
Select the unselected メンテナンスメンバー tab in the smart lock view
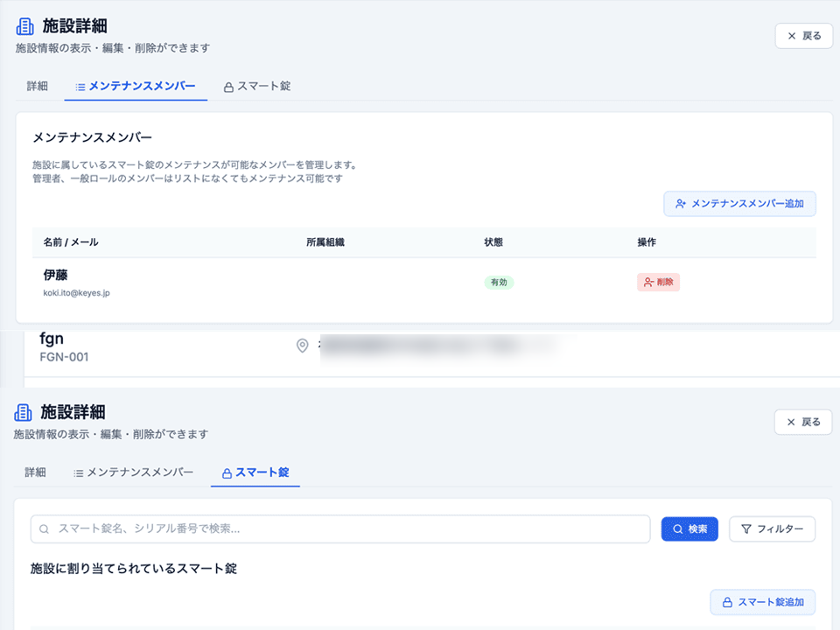coord(133,472)
